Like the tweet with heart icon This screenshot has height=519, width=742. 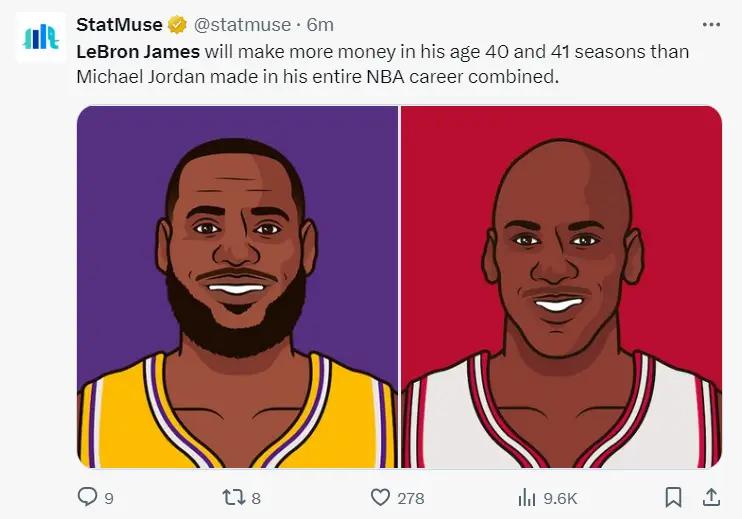pos(380,497)
